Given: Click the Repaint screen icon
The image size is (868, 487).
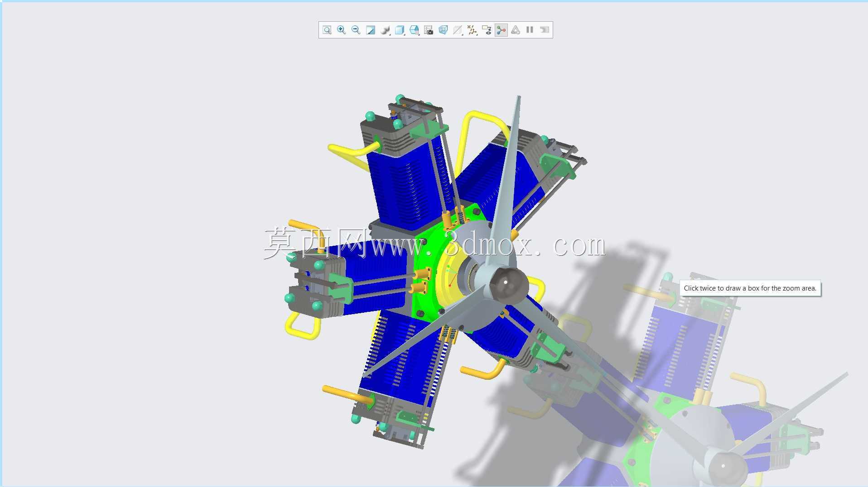Looking at the screenshot, I should [x=370, y=30].
